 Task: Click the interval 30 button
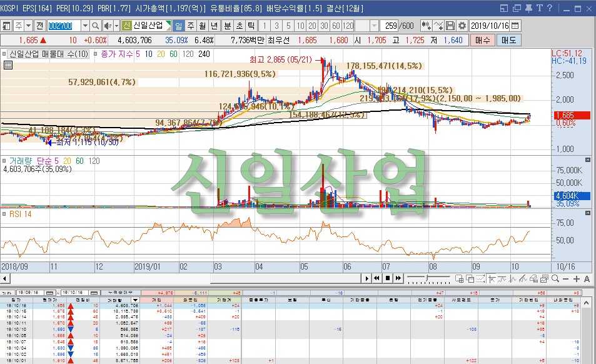(324, 26)
